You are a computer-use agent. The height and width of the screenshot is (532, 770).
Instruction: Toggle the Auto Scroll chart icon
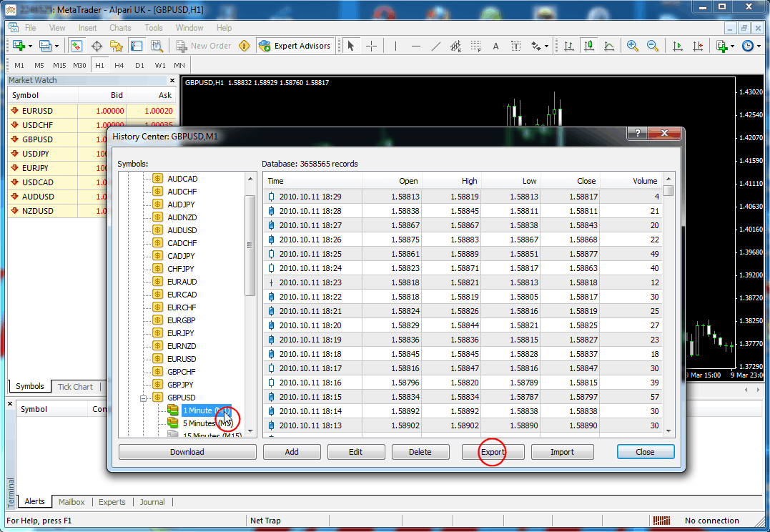[x=678, y=46]
